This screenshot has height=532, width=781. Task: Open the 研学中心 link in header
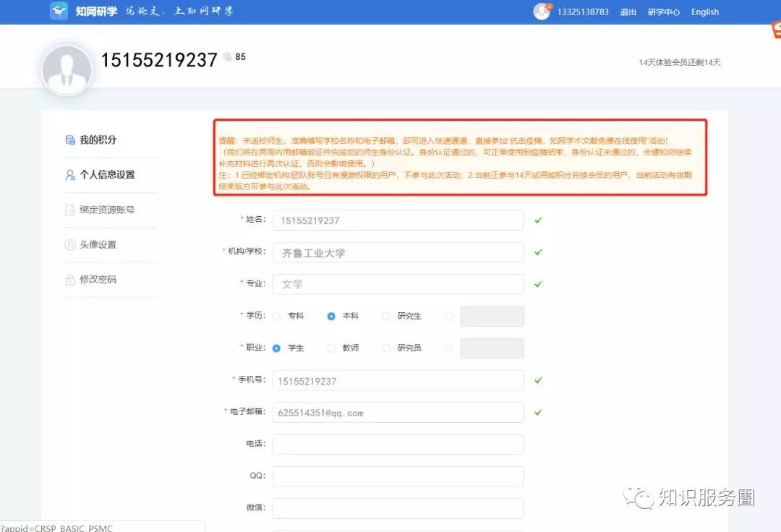pos(663,12)
